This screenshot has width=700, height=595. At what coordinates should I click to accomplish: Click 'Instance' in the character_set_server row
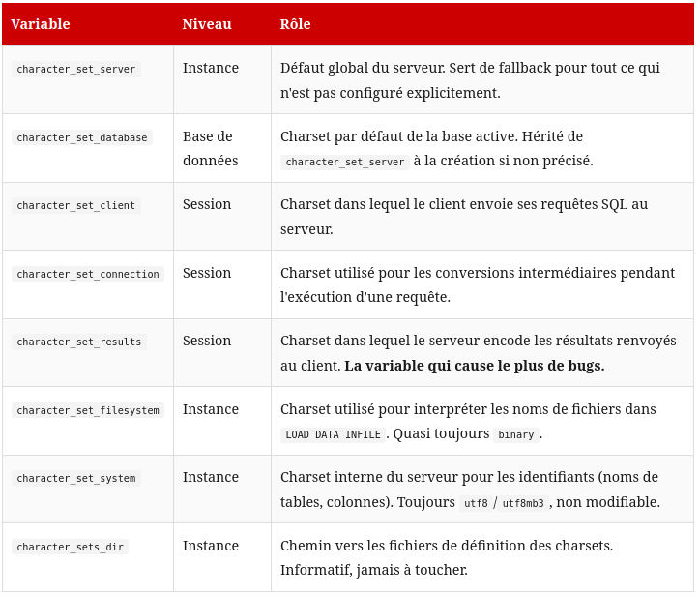click(211, 68)
